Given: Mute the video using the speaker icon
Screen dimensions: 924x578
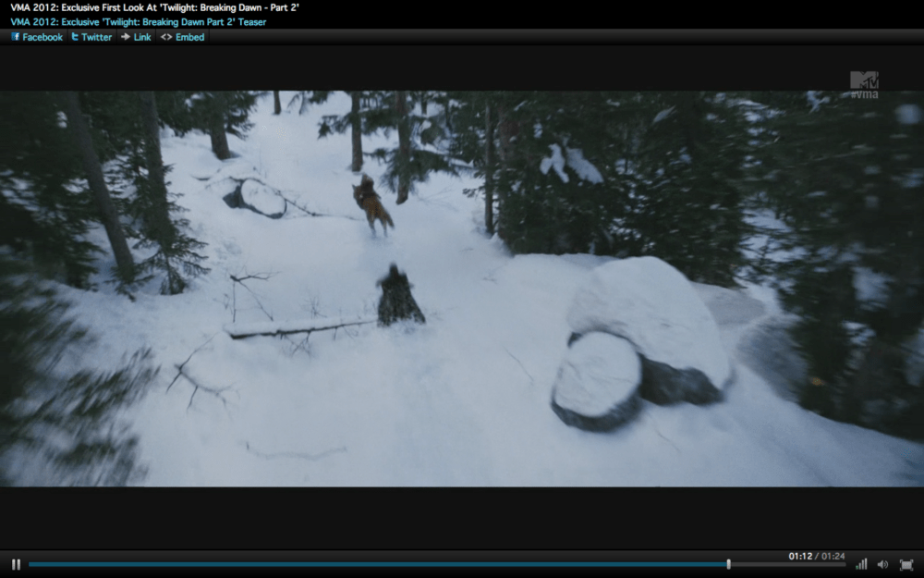Looking at the screenshot, I should coord(882,564).
